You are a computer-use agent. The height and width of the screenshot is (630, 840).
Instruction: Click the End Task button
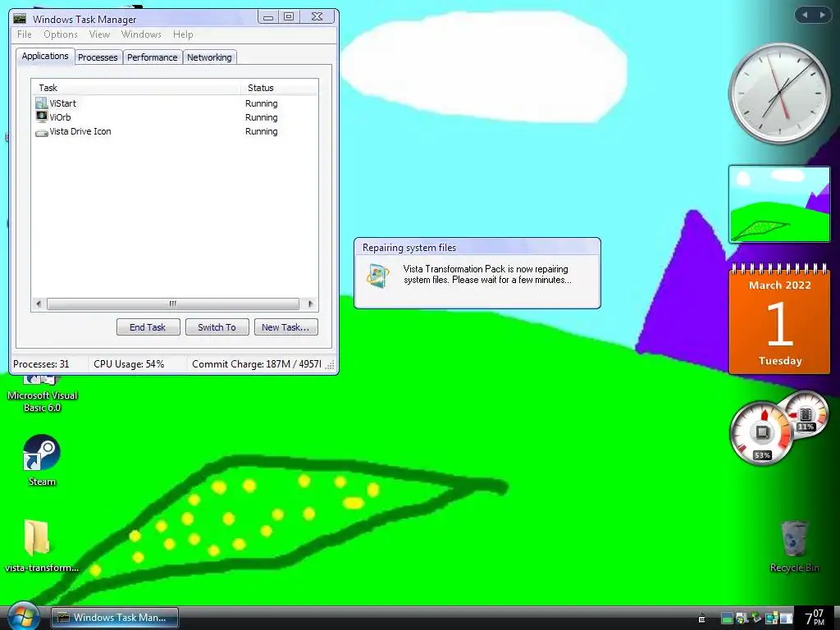pyautogui.click(x=148, y=327)
